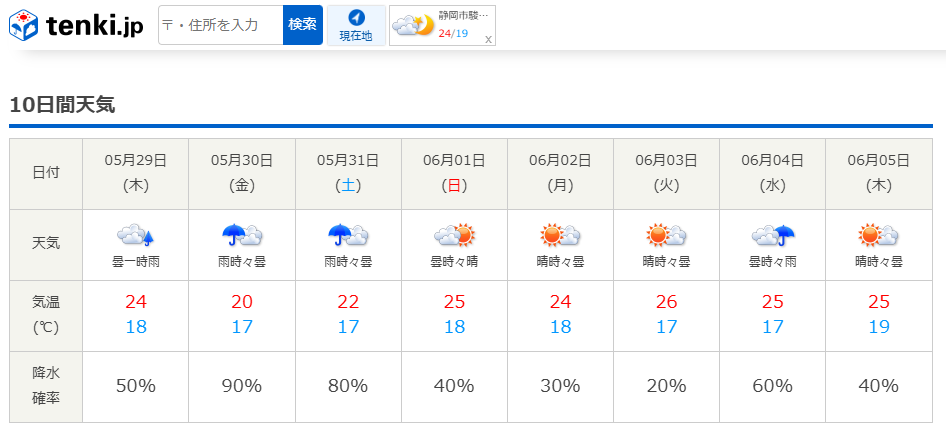Screen dimensions: 946x426
Task: Click the 06月03日 sun and cloud icon
Action: (x=667, y=235)
